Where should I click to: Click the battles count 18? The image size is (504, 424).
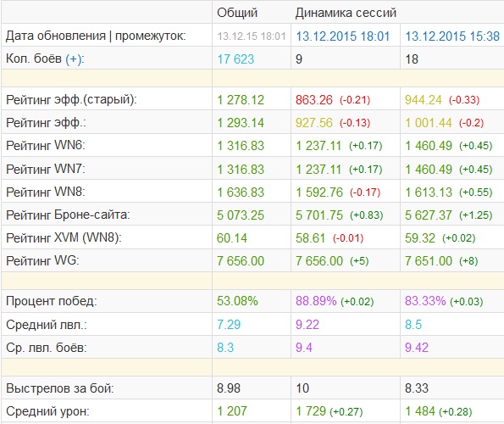(412, 59)
